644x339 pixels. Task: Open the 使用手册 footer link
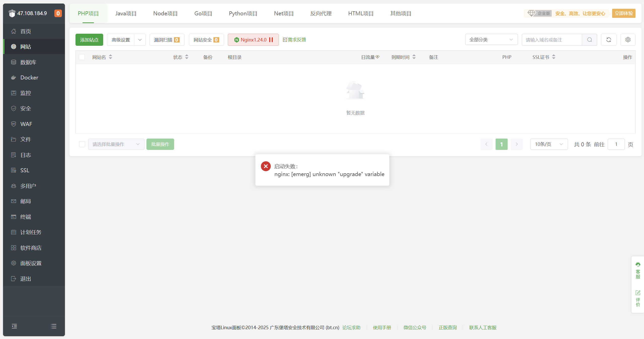click(382, 327)
